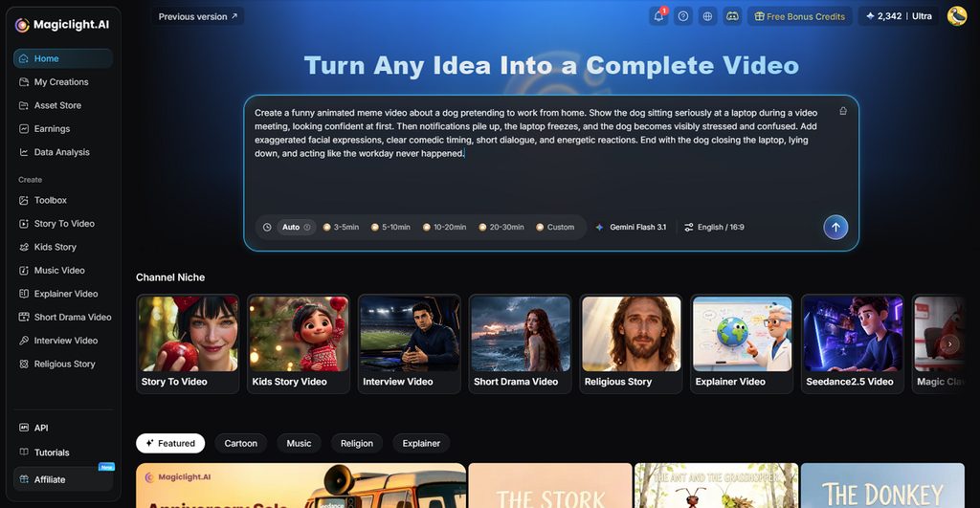The height and width of the screenshot is (508, 980).
Task: Open the Gemini Flash 3.1 model selector
Action: 631,228
